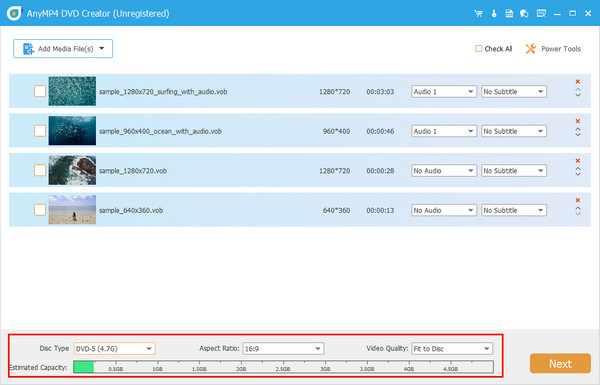Tick checkbox for the surfing video file
The width and height of the screenshot is (600, 385).
click(x=40, y=91)
